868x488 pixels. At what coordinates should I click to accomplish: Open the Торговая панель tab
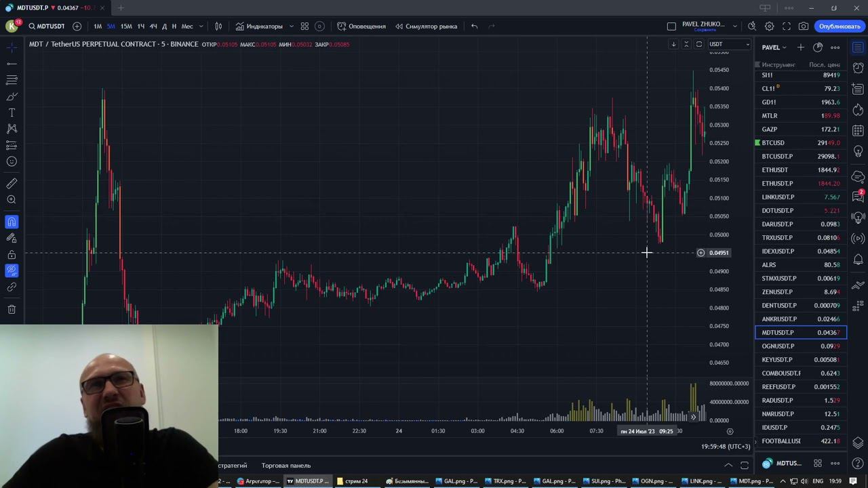coord(286,466)
